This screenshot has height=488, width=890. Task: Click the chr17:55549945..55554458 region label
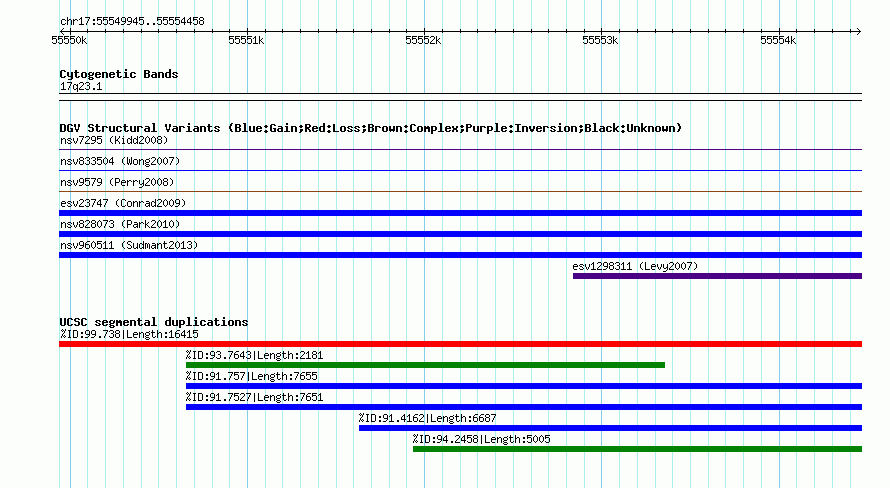(132, 22)
